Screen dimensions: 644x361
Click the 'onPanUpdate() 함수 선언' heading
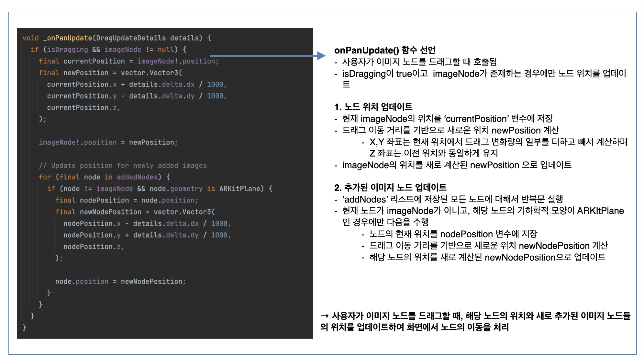[x=384, y=50]
